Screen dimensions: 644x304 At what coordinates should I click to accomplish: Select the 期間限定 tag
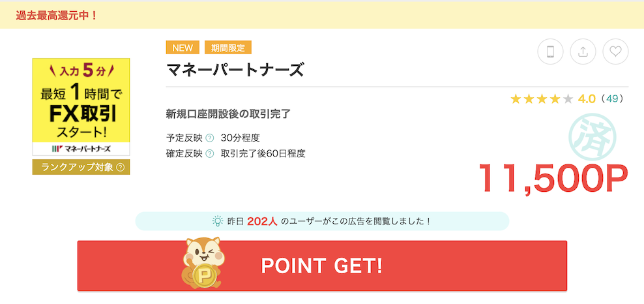(x=228, y=48)
